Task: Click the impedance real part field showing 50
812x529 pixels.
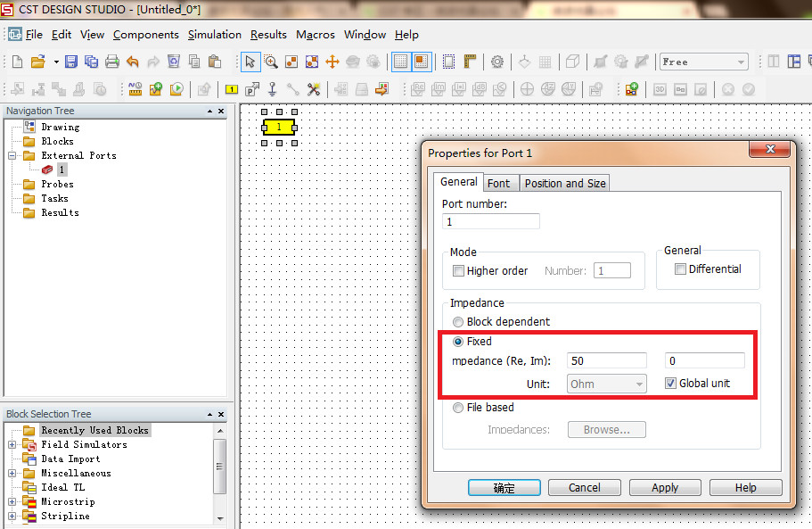Action: 607,360
